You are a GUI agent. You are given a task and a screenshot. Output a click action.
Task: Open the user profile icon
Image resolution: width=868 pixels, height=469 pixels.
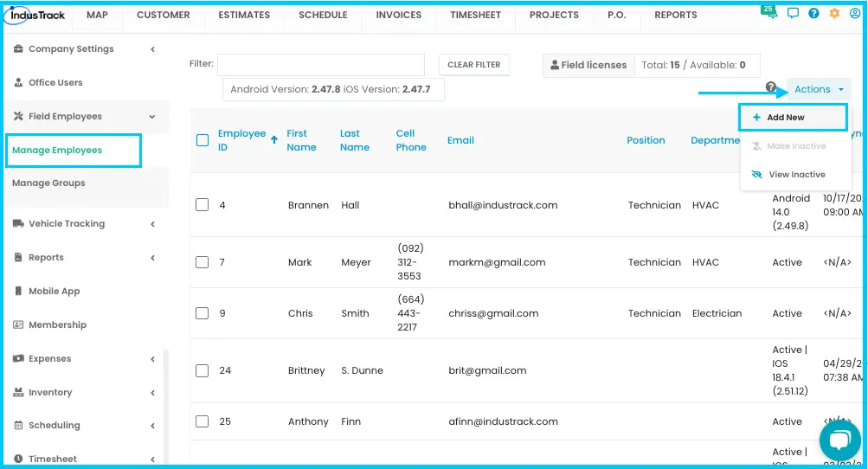point(855,13)
